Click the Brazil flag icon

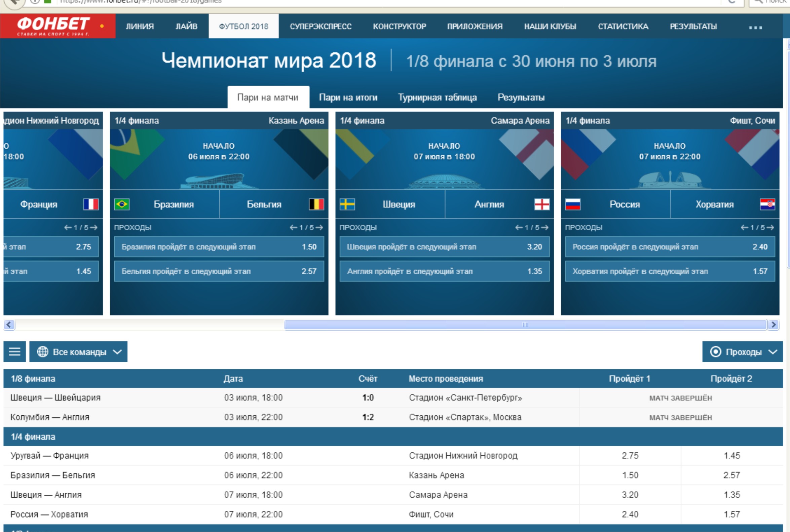121,204
